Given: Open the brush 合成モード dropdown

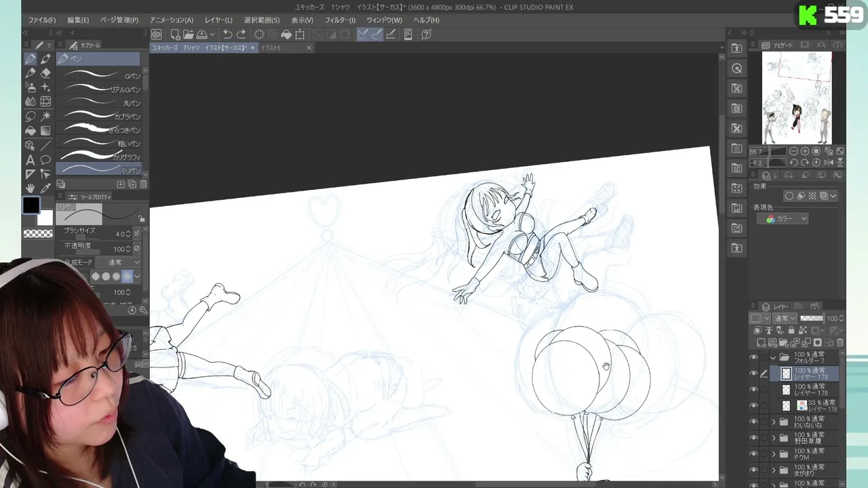Looking at the screenshot, I should tap(118, 262).
